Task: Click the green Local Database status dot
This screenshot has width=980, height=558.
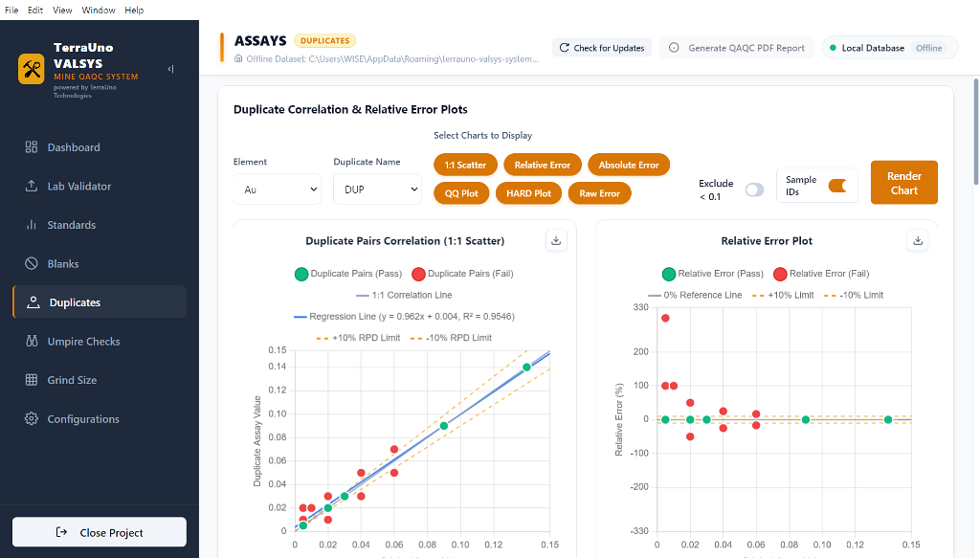Action: coord(834,48)
